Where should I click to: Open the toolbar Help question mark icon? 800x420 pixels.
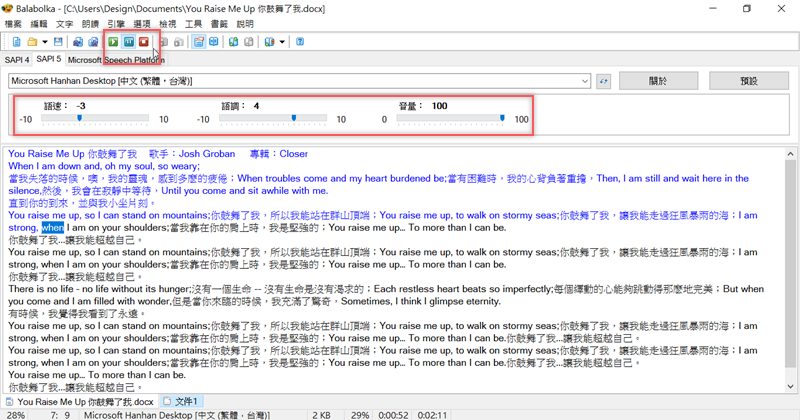coord(299,42)
